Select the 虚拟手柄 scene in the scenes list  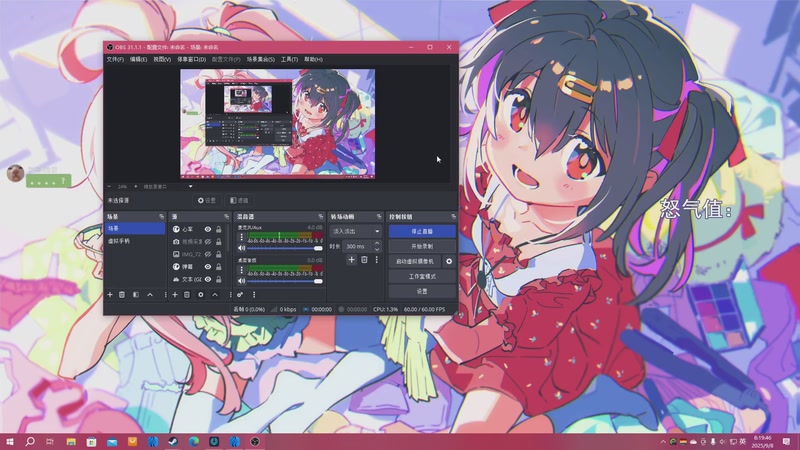click(135, 241)
